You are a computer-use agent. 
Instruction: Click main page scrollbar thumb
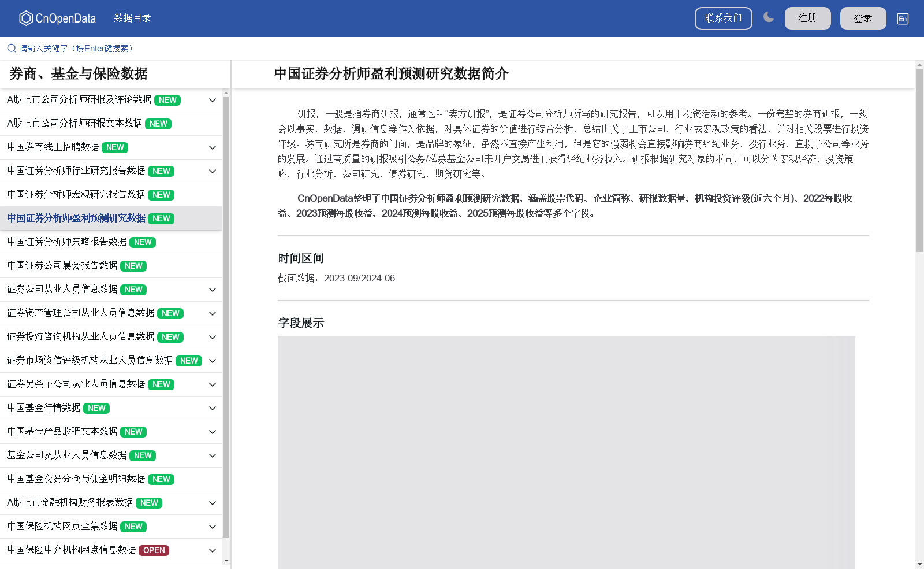click(919, 160)
